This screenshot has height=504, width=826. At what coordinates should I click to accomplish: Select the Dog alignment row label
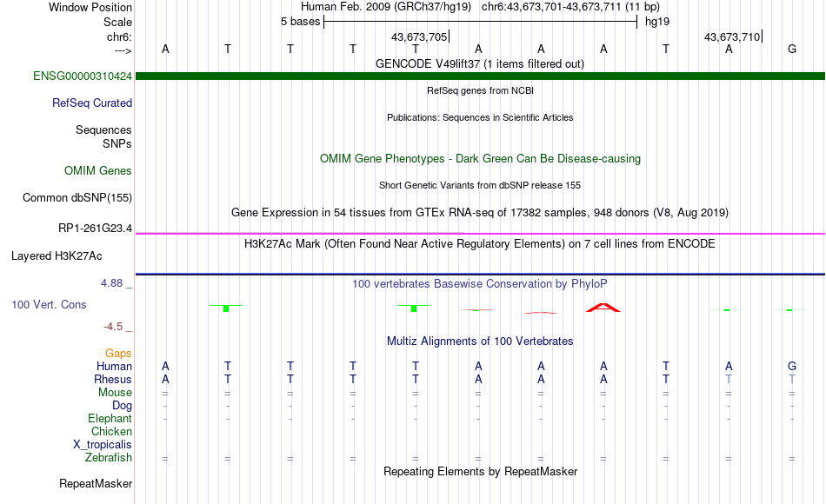[x=123, y=406]
